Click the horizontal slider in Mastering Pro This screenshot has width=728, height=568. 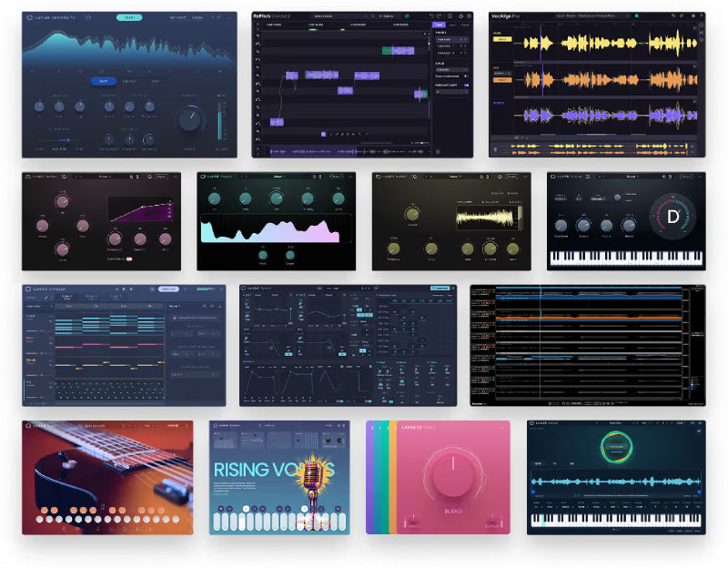[x=59, y=140]
